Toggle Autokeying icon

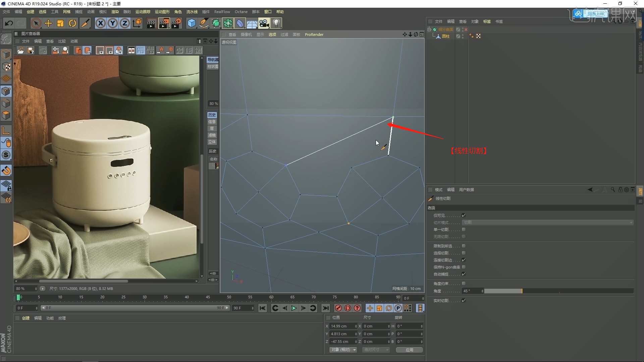coord(348,308)
